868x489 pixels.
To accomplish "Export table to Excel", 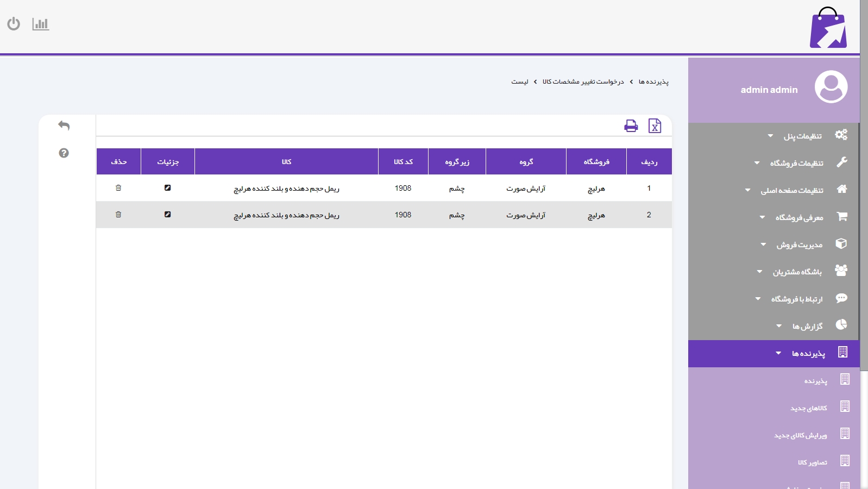I will click(x=655, y=126).
